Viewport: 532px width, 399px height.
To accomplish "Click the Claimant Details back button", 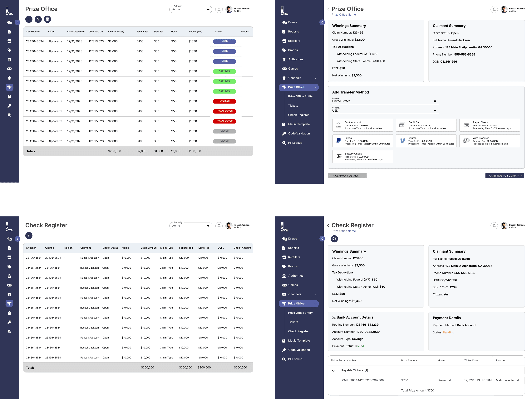I will click(x=347, y=175).
